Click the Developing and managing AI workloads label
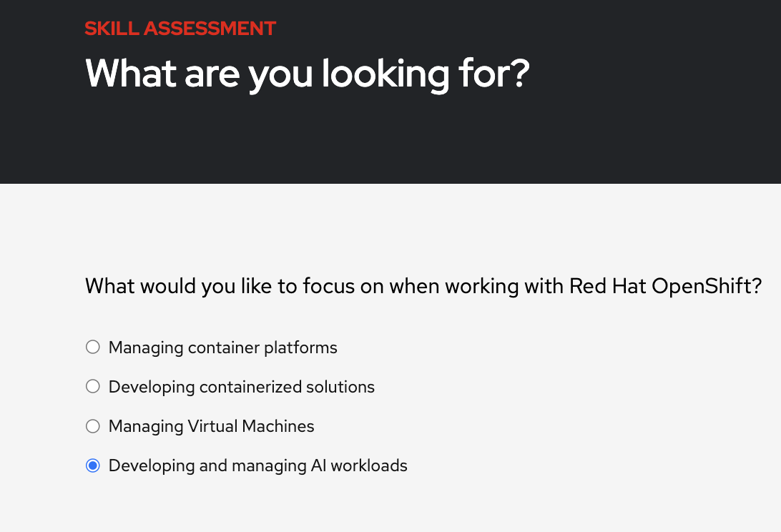 (257, 465)
